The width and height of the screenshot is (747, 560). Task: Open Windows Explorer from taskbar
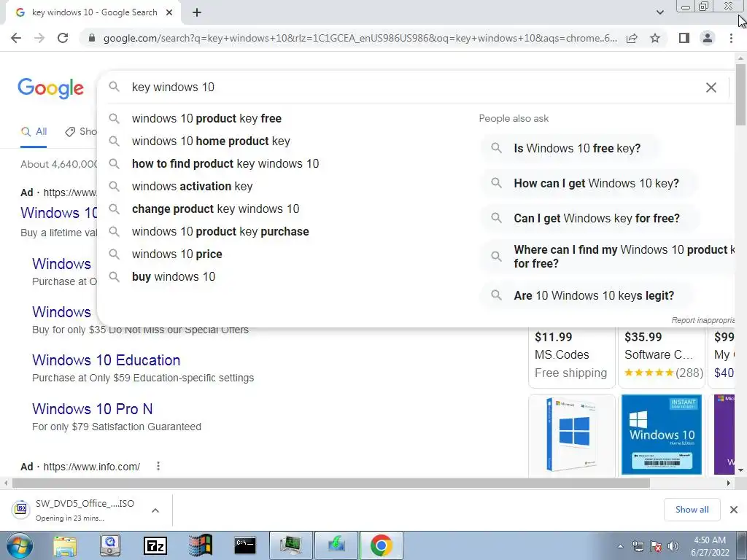pos(65,545)
